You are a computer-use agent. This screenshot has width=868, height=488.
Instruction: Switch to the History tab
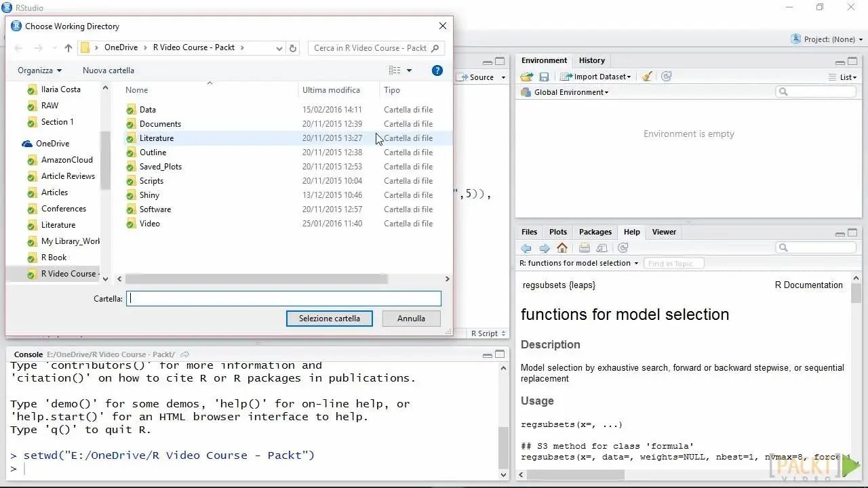[x=592, y=60]
